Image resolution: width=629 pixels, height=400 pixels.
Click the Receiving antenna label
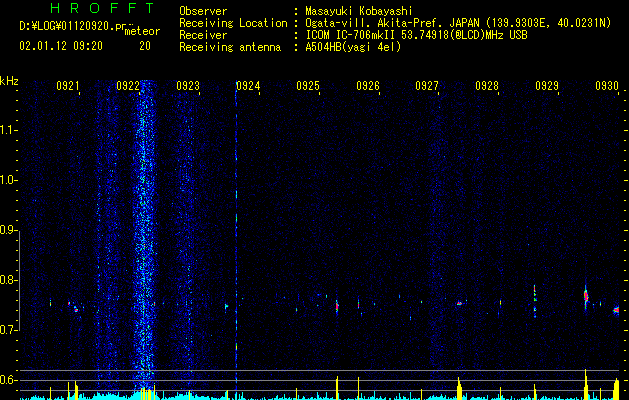(x=230, y=47)
